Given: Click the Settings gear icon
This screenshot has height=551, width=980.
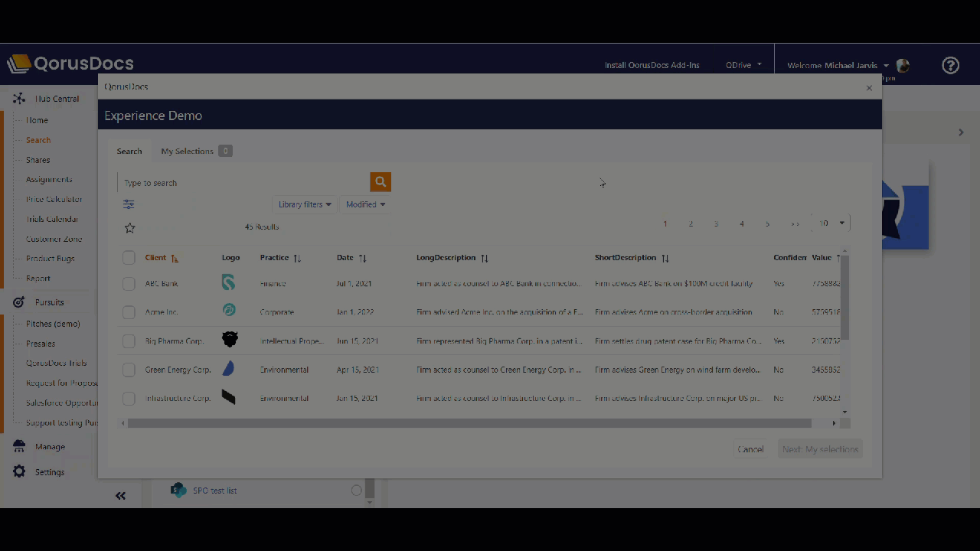Looking at the screenshot, I should (x=19, y=471).
